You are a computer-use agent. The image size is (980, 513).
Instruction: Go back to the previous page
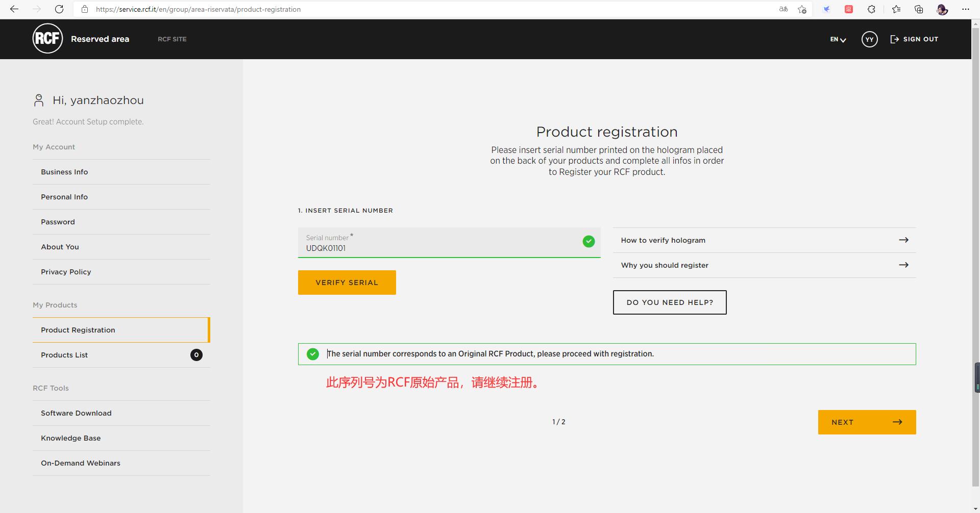tap(14, 9)
